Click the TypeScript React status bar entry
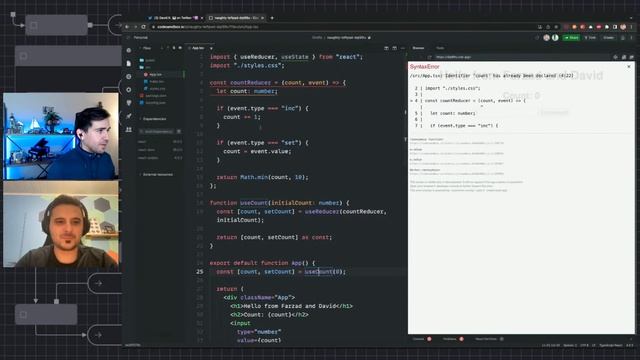640x360 pixels. point(611,345)
